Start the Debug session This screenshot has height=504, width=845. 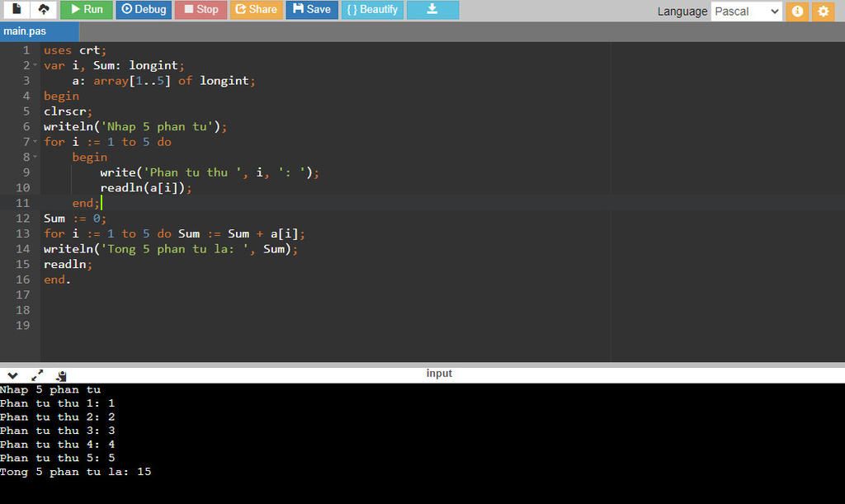(144, 9)
